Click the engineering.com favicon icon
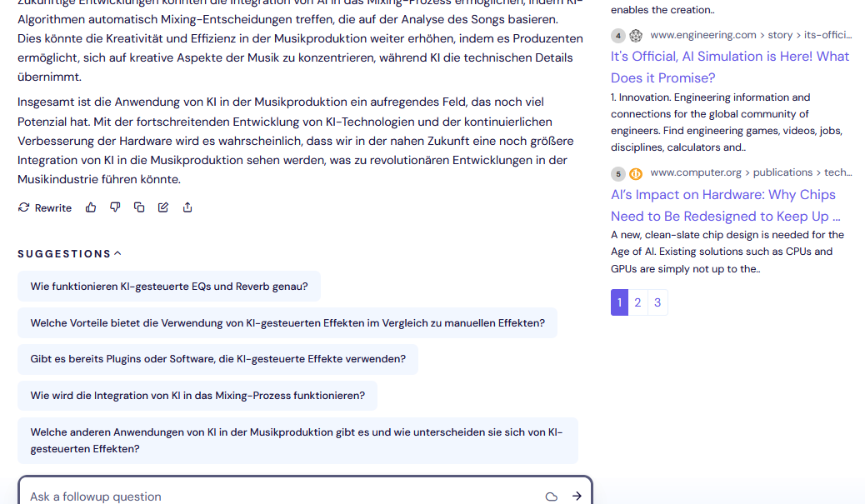The image size is (865, 504). 636,35
